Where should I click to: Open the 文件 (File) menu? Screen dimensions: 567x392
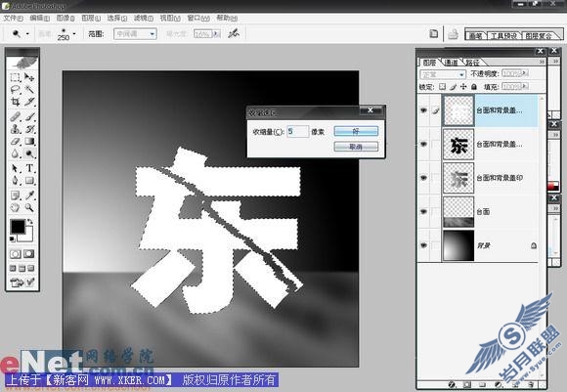tap(13, 18)
